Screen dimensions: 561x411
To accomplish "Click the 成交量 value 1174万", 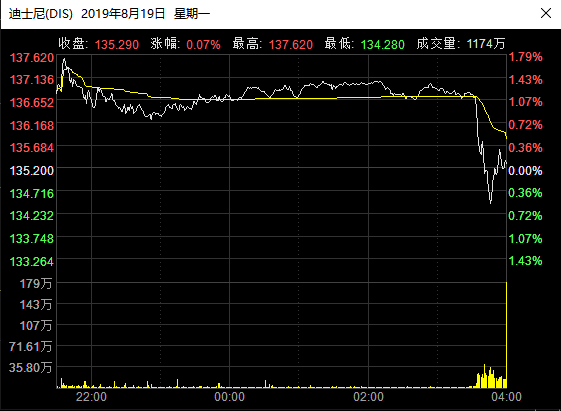I will pyautogui.click(x=486, y=44).
